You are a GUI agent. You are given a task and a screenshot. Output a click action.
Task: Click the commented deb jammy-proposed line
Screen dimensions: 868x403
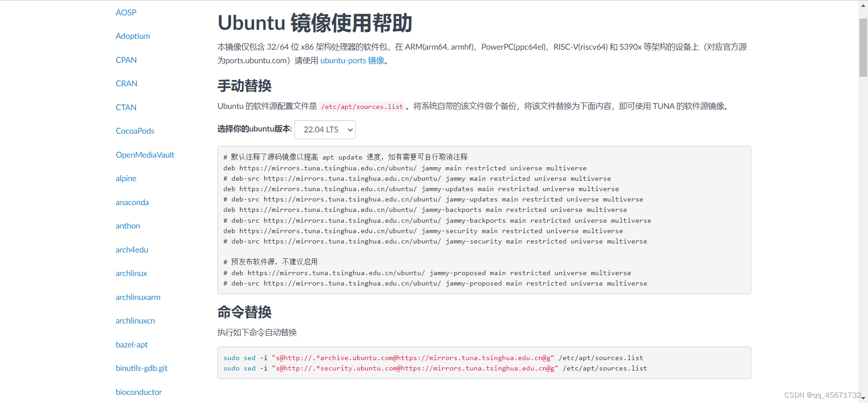(427, 273)
